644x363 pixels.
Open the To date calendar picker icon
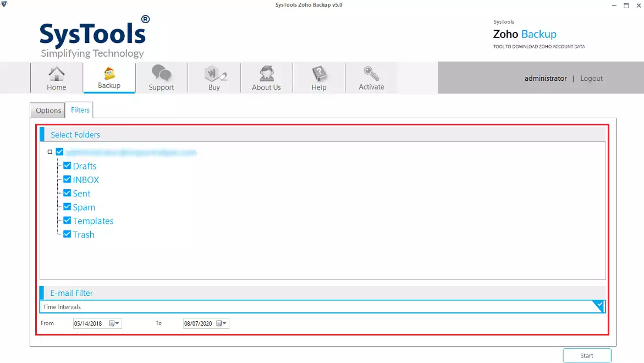(x=219, y=323)
